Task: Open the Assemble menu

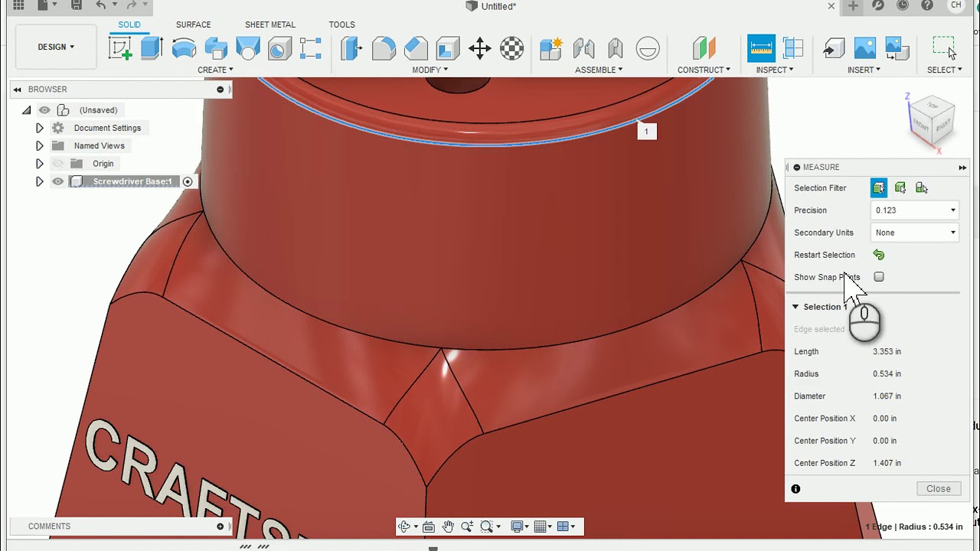Action: 599,70
